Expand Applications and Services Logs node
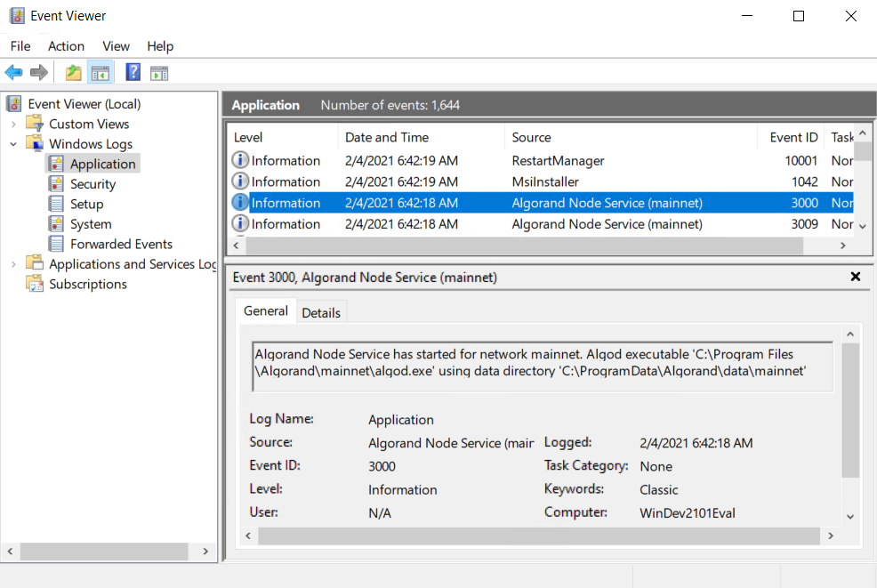This screenshot has height=588, width=877. click(13, 264)
